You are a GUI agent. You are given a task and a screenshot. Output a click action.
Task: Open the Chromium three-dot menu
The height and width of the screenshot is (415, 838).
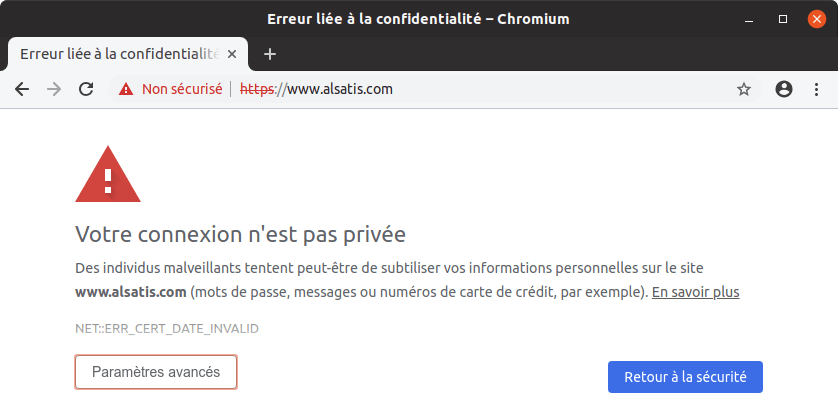tap(816, 89)
